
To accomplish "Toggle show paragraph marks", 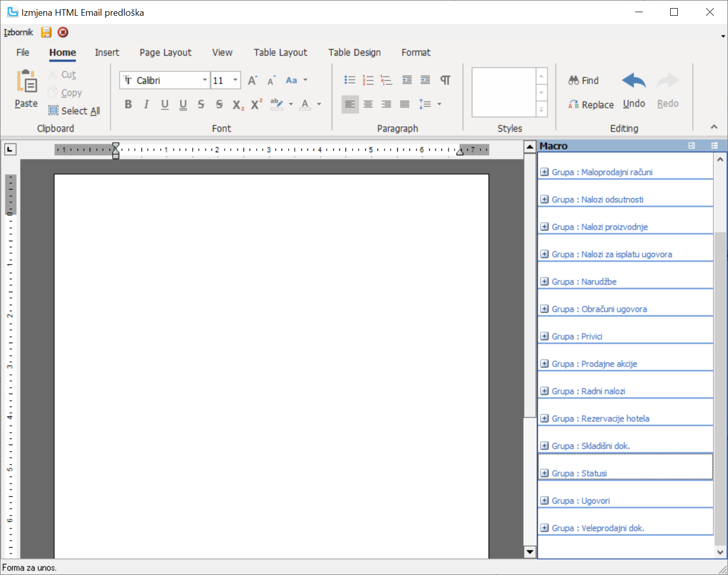I will pyautogui.click(x=445, y=80).
